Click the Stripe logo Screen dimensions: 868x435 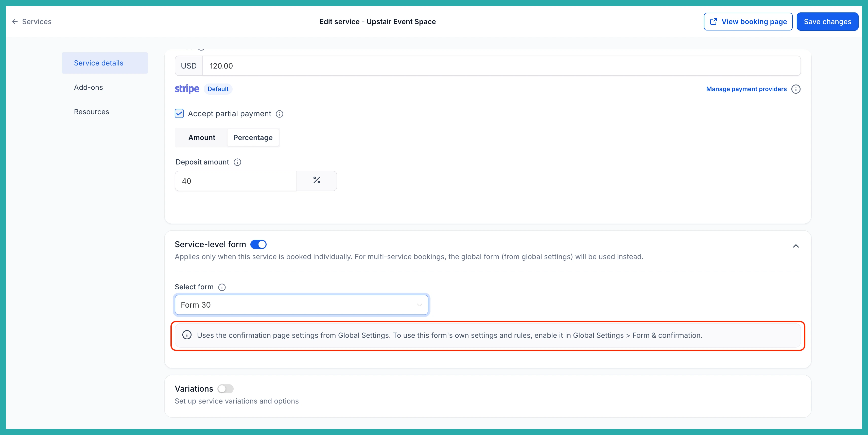187,89
